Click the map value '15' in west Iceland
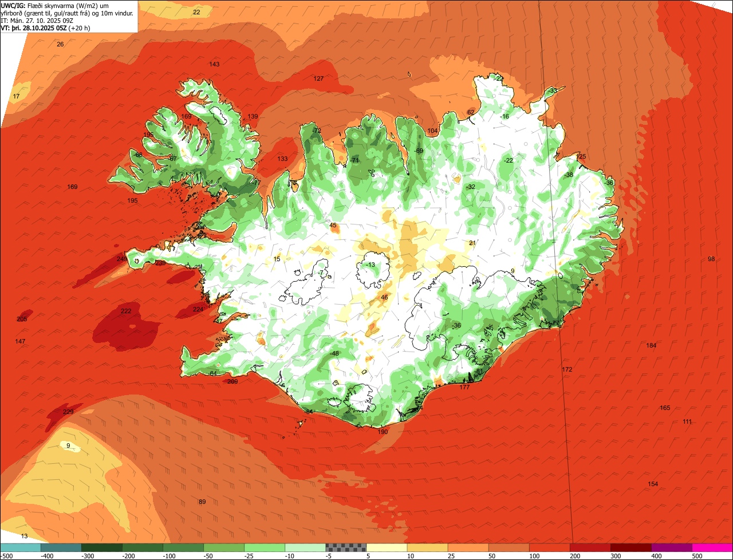The image size is (733, 560). pyautogui.click(x=277, y=259)
